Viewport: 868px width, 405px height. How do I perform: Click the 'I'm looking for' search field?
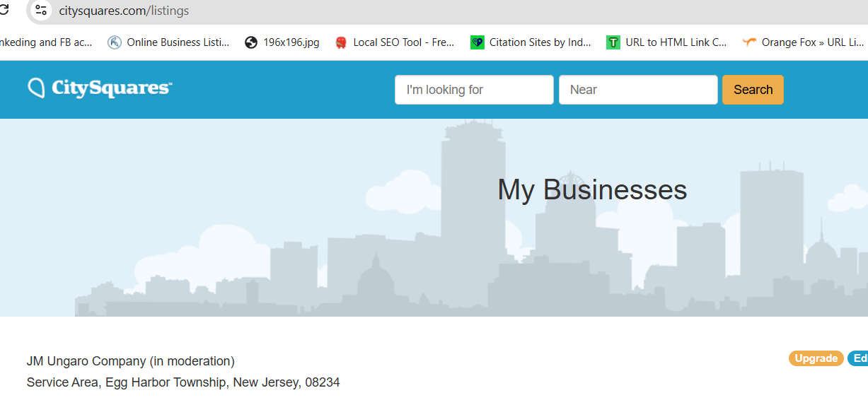[474, 90]
